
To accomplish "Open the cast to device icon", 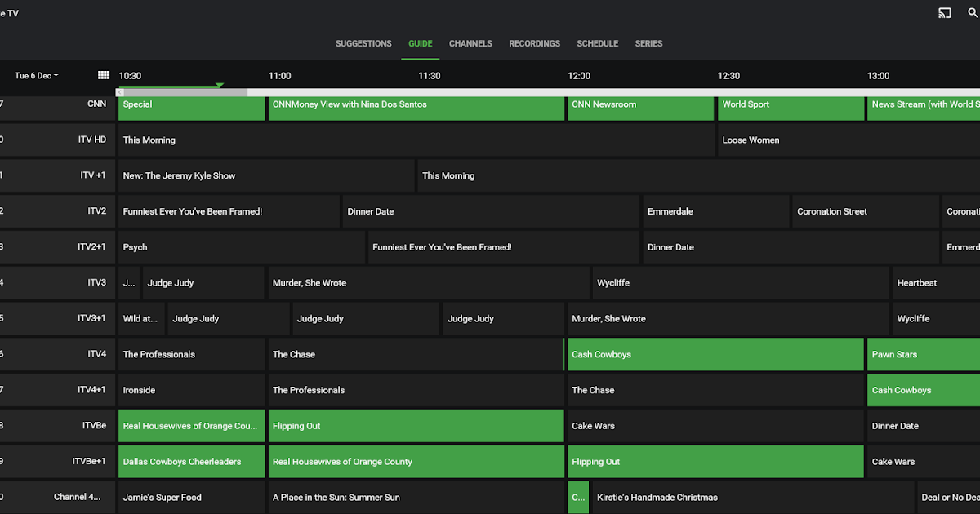I will [x=945, y=13].
